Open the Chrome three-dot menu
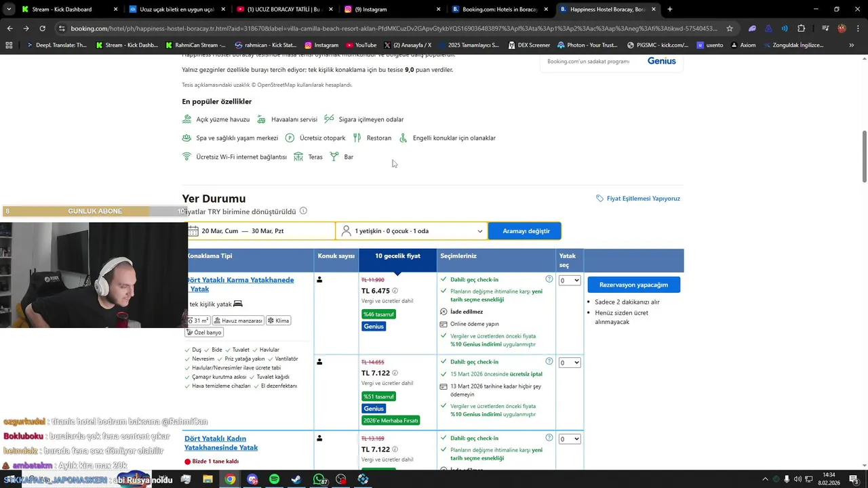This screenshot has height=488, width=868. 858,28
